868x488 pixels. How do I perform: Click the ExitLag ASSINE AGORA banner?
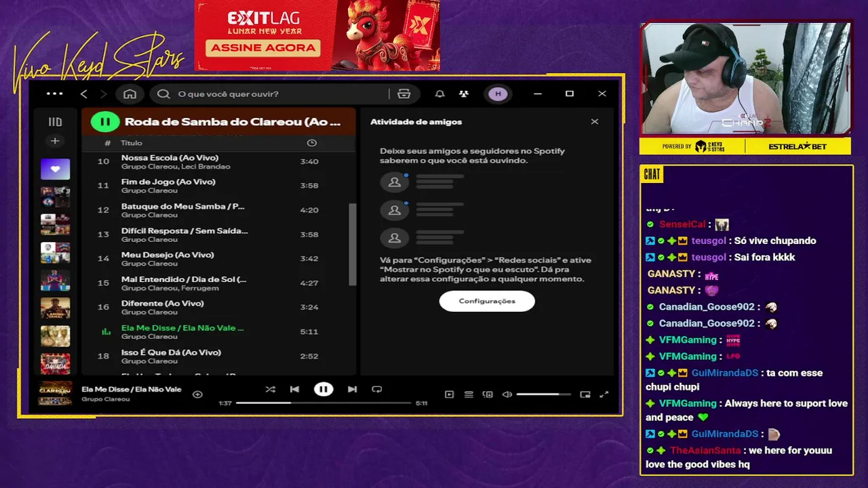tap(262, 47)
